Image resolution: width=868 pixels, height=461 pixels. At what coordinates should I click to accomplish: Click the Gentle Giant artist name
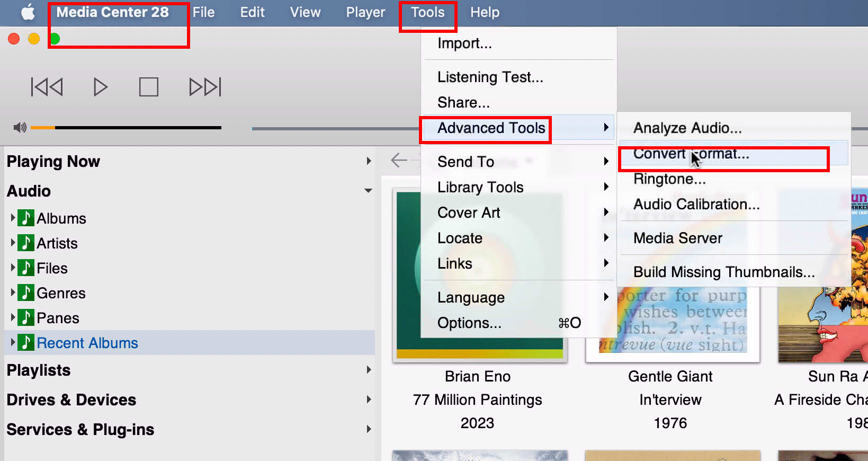click(x=670, y=376)
